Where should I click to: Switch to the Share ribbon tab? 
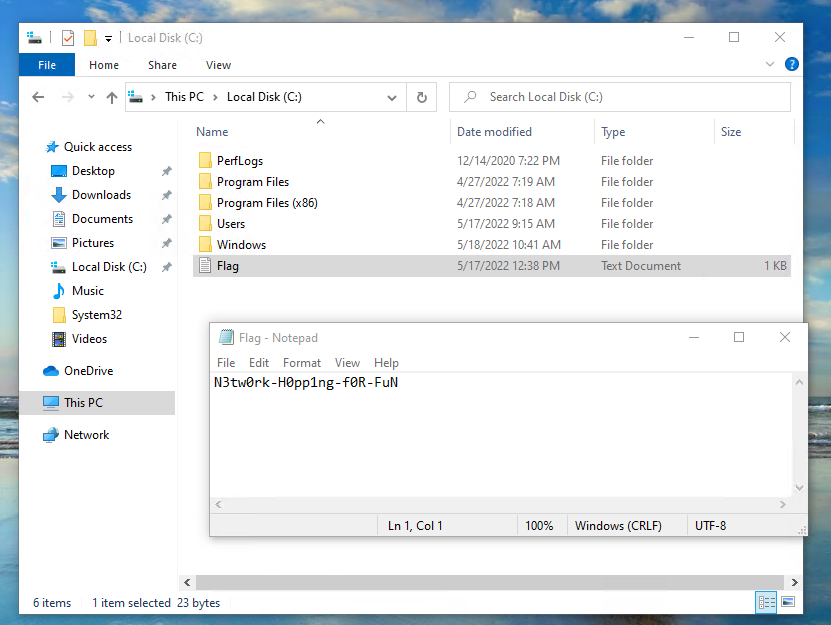162,65
